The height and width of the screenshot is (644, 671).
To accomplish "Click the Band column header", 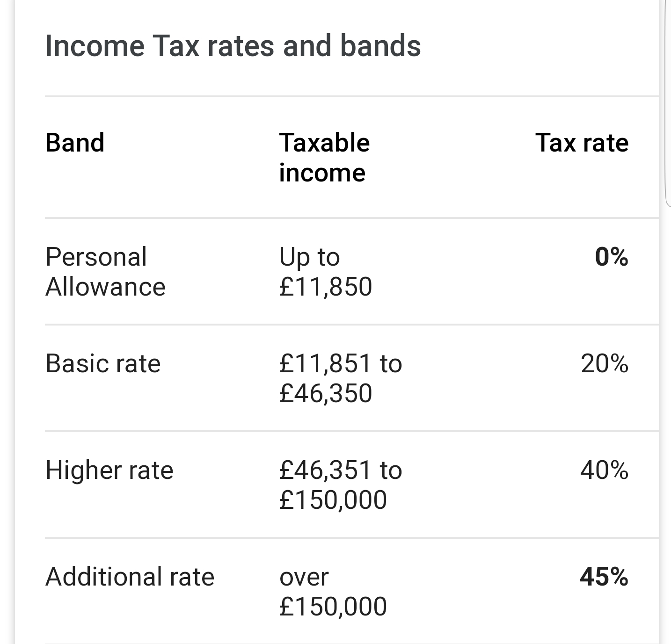I will coord(75,143).
